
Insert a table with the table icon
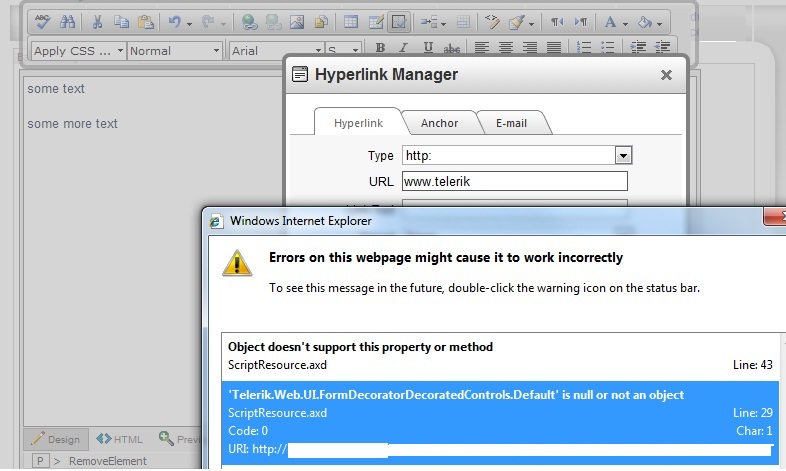(x=351, y=22)
